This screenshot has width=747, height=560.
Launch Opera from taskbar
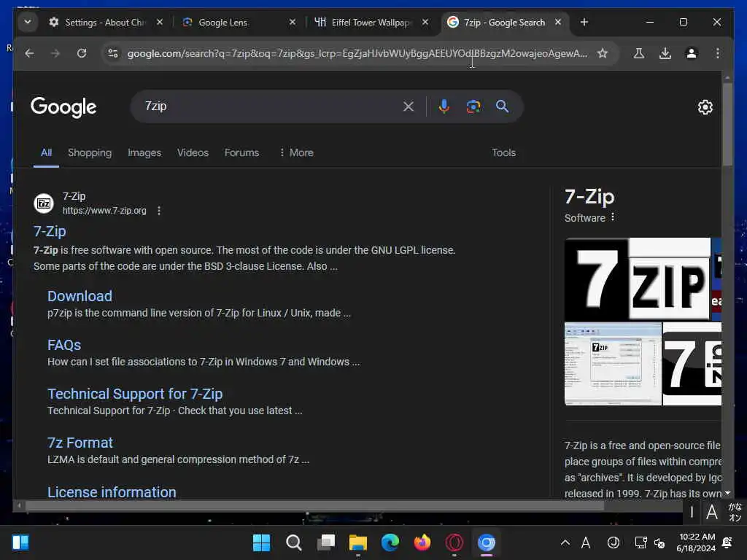click(x=454, y=542)
